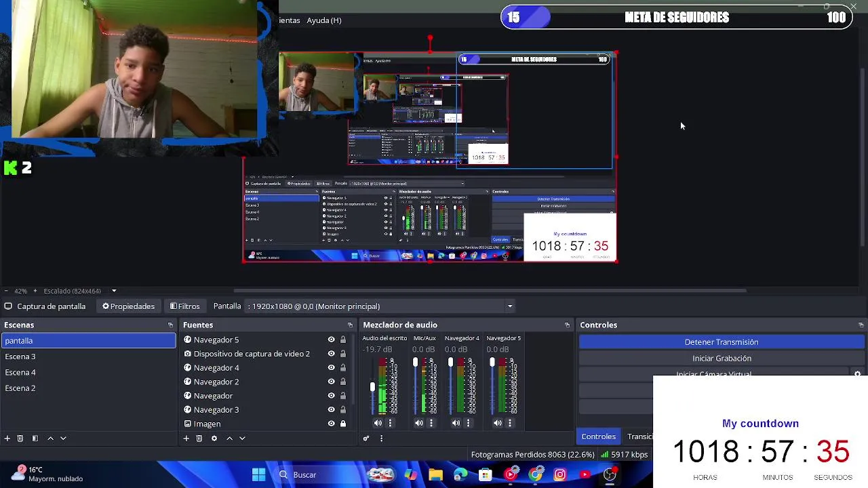Screen dimensions: 868x488
Task: Delete selected scene with trash icon
Action: tap(20, 439)
